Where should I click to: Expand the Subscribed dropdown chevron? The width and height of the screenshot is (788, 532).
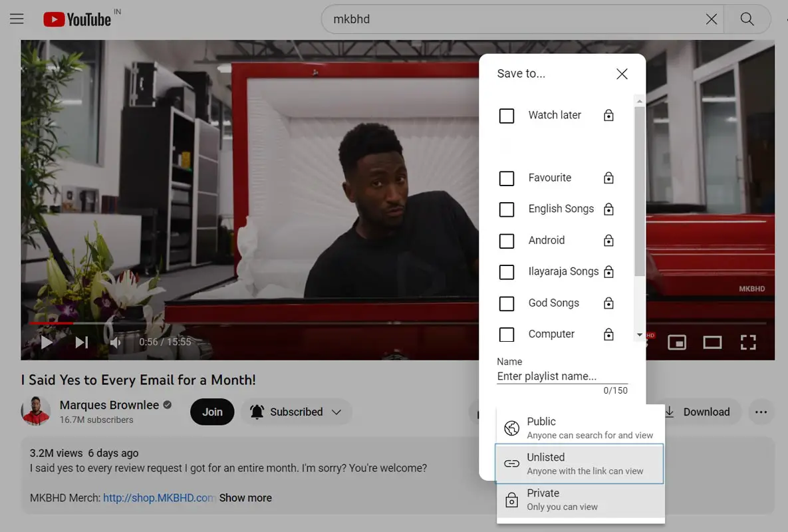[336, 412]
